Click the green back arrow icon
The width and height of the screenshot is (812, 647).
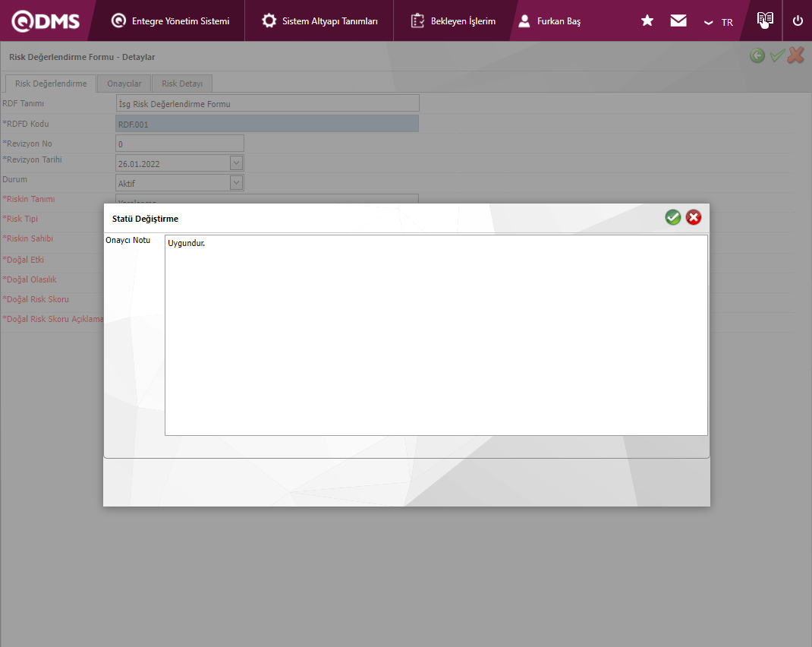pos(757,55)
